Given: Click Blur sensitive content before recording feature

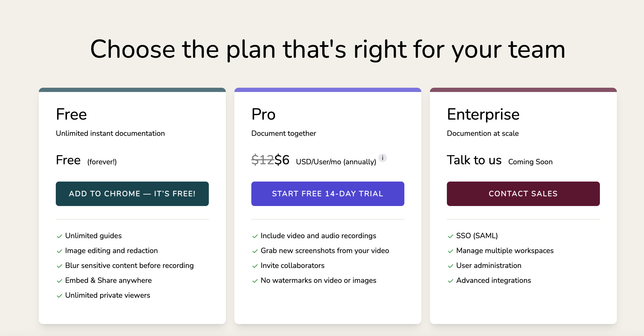Looking at the screenshot, I should 129,266.
